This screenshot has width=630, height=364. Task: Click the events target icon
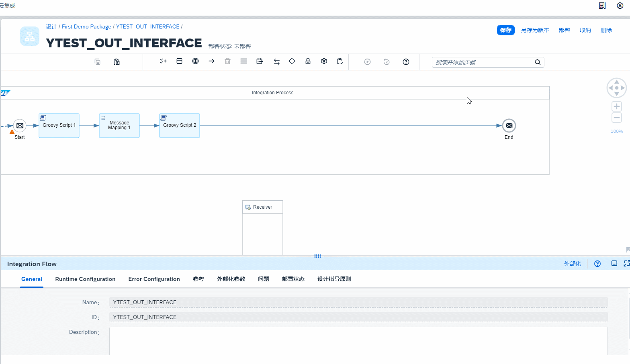coord(195,61)
